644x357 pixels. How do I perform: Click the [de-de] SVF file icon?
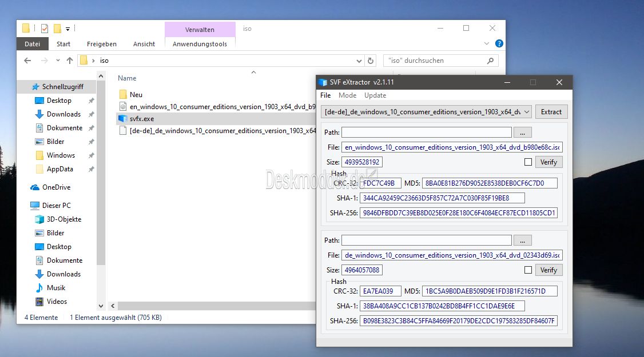122,130
